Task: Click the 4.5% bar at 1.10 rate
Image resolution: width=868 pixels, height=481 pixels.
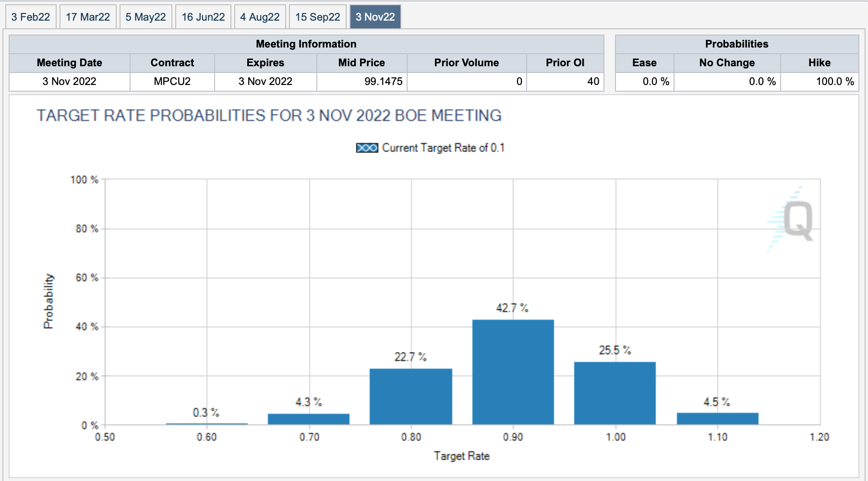Action: (x=717, y=419)
